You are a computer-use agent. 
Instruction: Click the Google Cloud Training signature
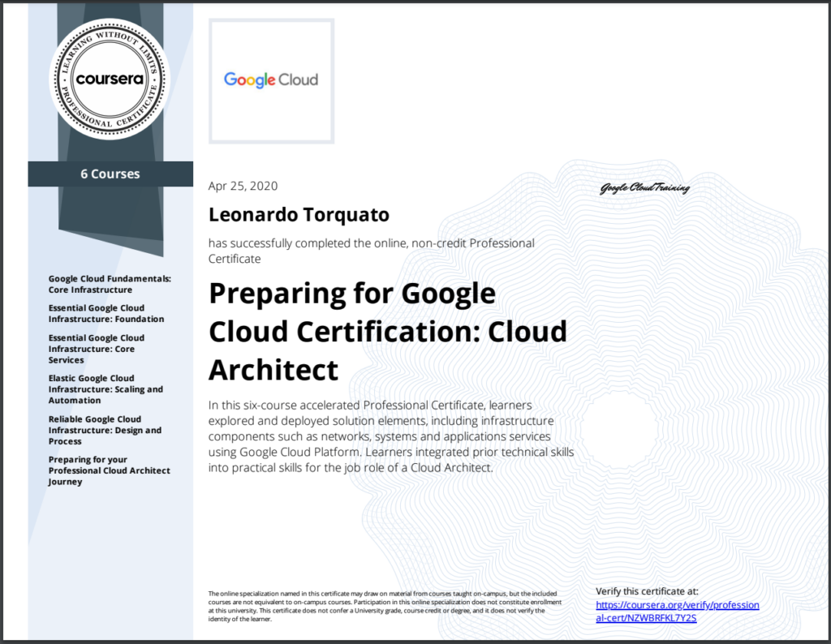tap(644, 188)
